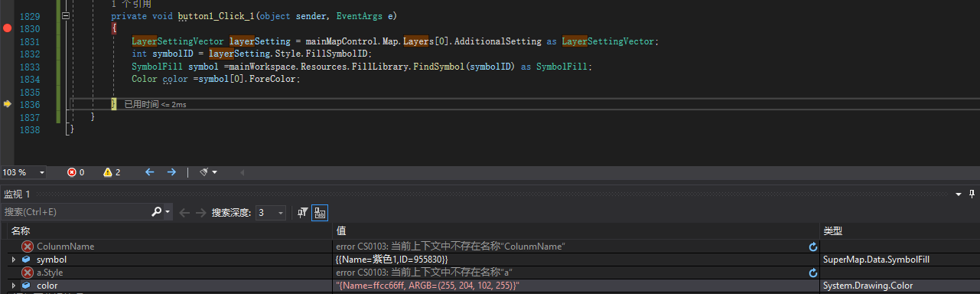Screen dimensions: 980x294
Task: Expand the color watch entry
Action: tap(13, 286)
